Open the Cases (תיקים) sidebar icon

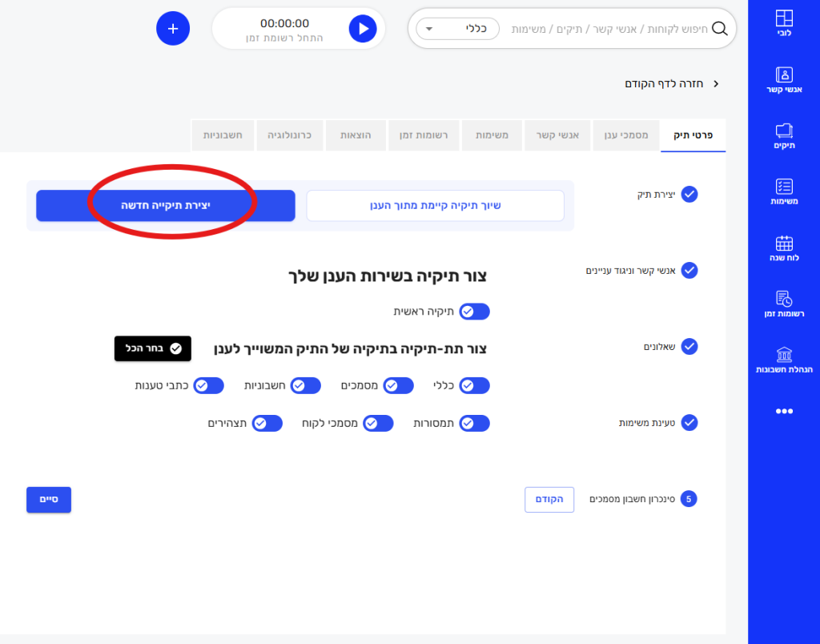pyautogui.click(x=784, y=136)
